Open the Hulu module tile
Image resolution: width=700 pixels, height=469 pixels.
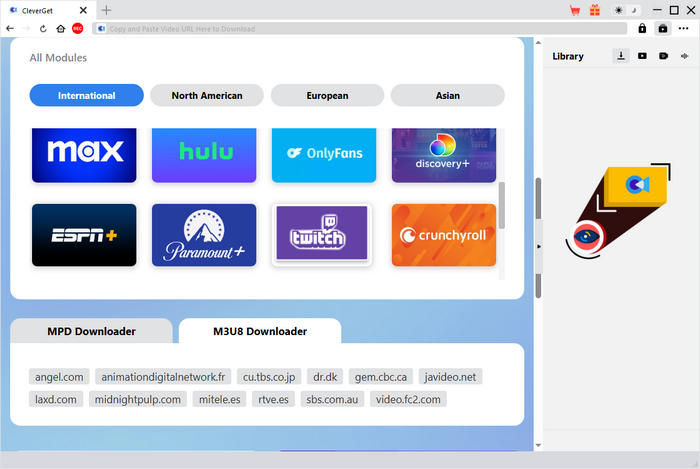click(x=204, y=155)
